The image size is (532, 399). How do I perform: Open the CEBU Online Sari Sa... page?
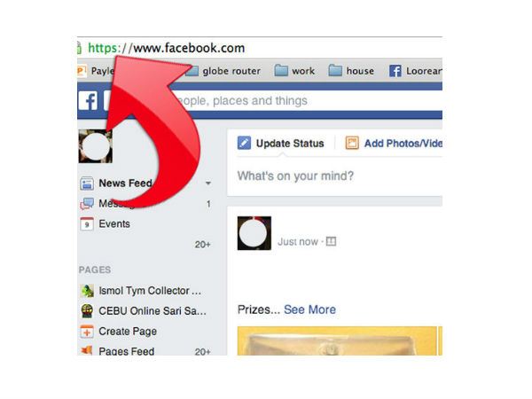(x=153, y=311)
